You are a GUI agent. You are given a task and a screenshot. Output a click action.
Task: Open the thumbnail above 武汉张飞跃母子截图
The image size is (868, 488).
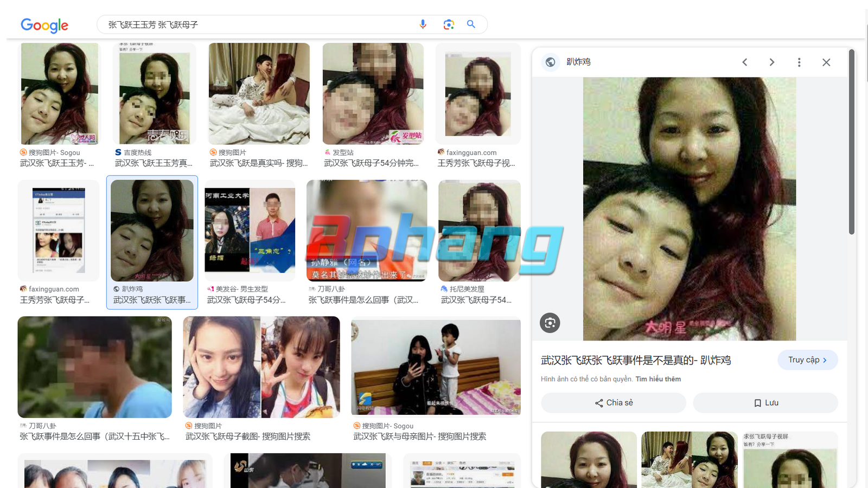261,367
